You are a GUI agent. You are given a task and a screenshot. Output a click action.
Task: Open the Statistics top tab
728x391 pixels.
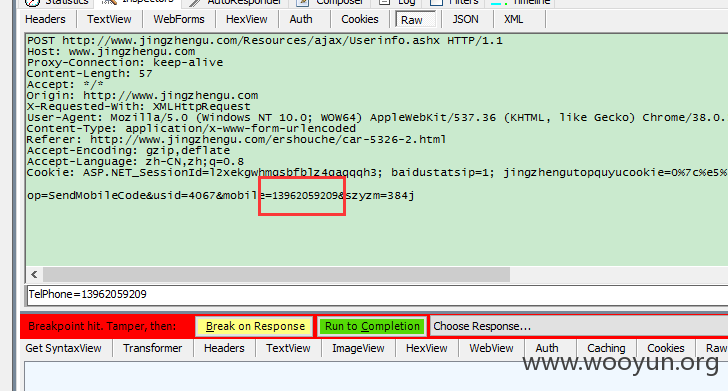point(57,2)
